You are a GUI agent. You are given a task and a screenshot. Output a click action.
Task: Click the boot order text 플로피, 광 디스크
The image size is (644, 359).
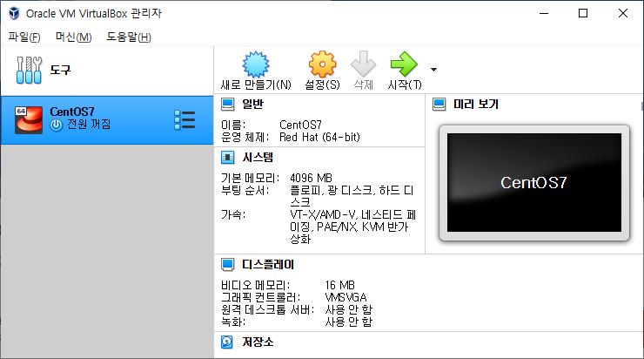(331, 191)
